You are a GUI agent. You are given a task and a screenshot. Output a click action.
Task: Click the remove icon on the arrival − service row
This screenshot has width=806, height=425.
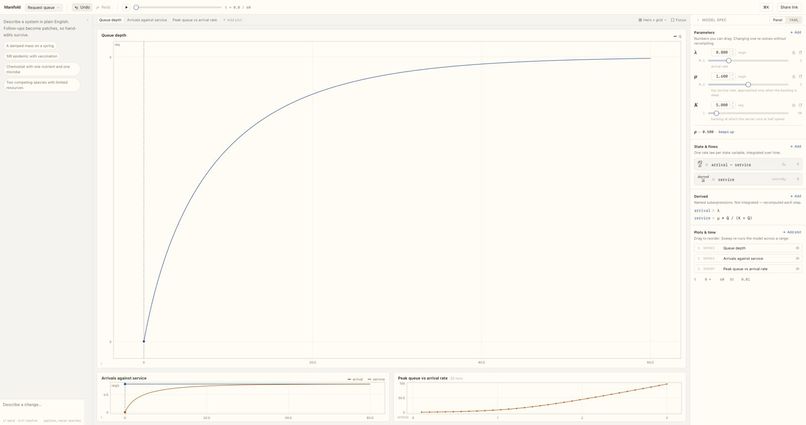pos(798,164)
